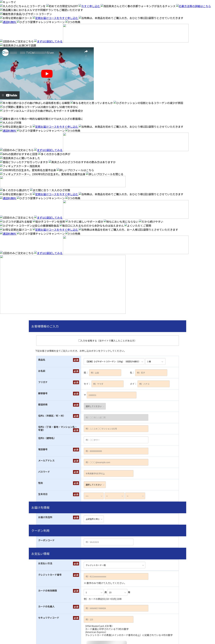Image resolution: width=215 pixels, height=644 pixels.
Task: Open 応募方法等の詳細はこちら link
Action: pos(193,6)
